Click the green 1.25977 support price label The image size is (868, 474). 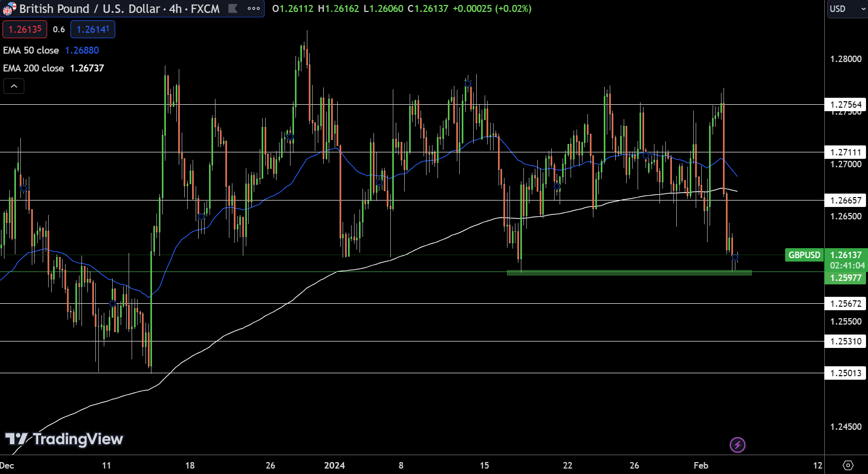click(846, 278)
